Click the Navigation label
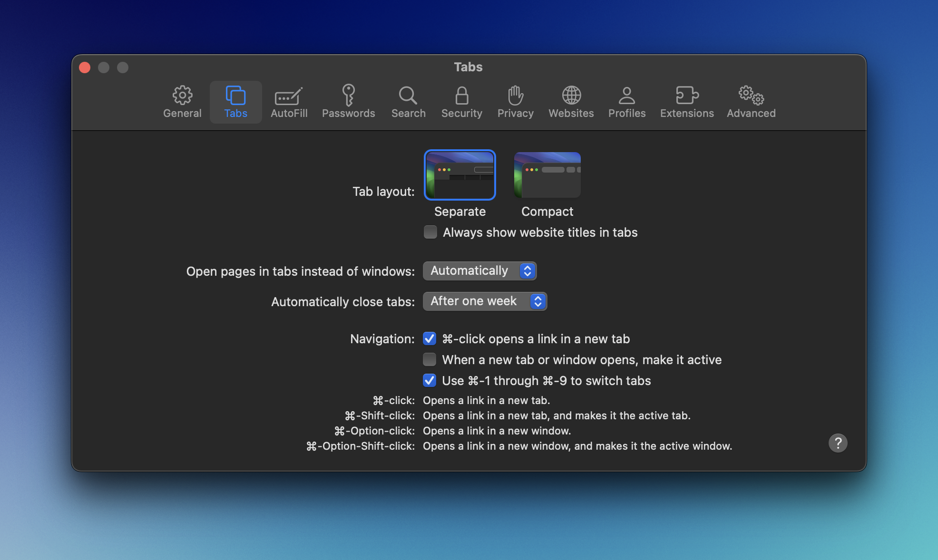The image size is (938, 560). (382, 339)
